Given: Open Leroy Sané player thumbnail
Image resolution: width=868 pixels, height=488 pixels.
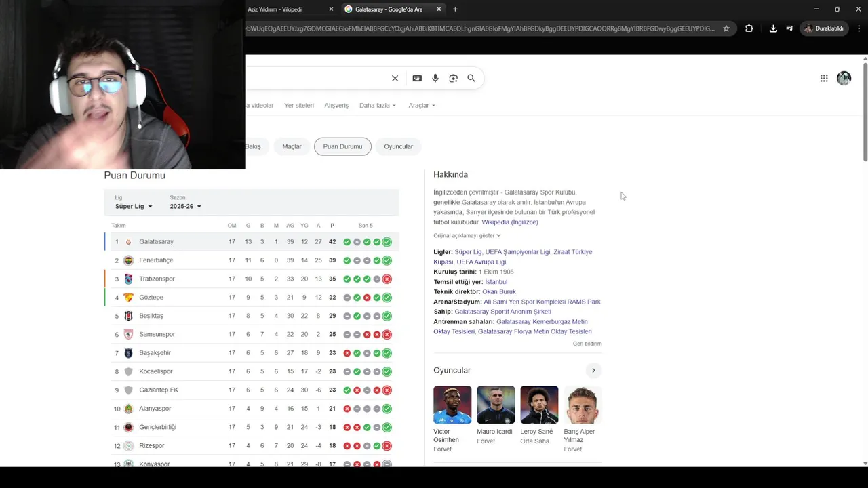Looking at the screenshot, I should [x=539, y=405].
